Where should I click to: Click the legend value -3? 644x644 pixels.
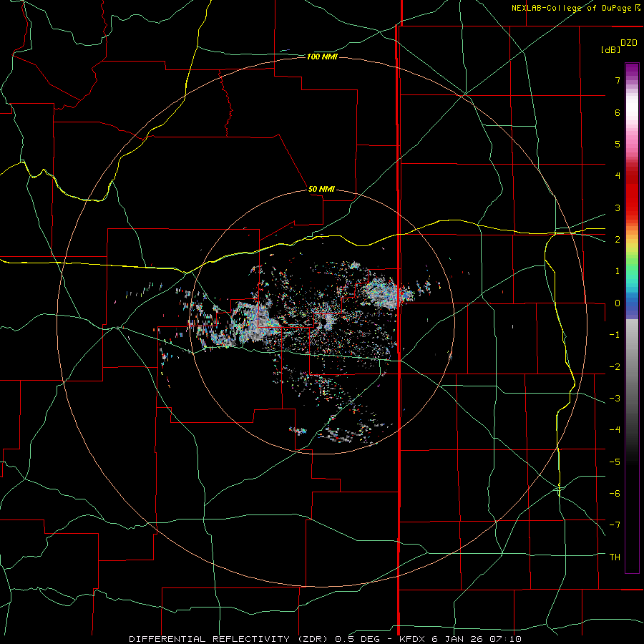pos(615,399)
